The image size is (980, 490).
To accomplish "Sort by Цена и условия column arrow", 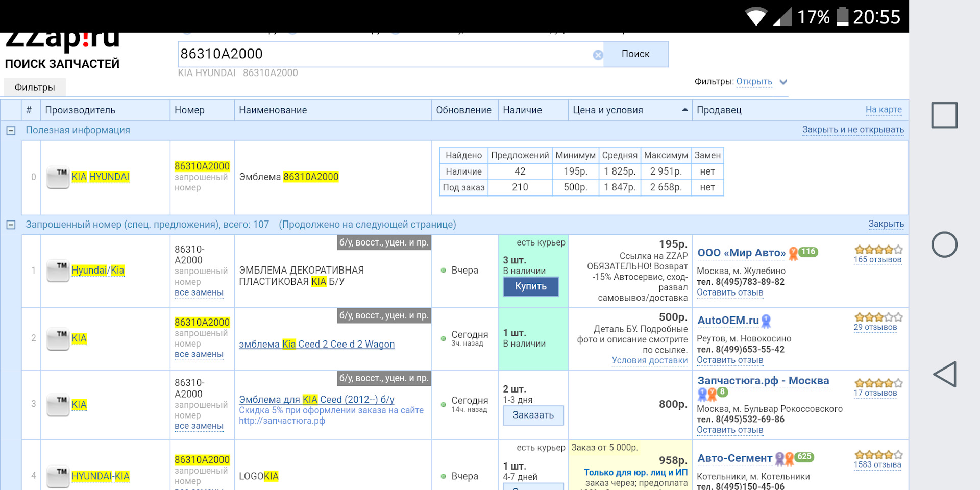I will click(x=685, y=110).
